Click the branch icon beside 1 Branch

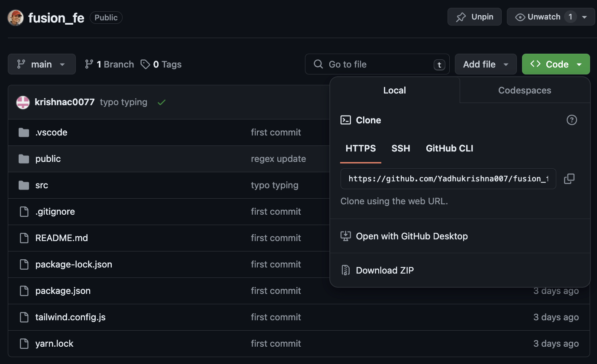pos(89,64)
